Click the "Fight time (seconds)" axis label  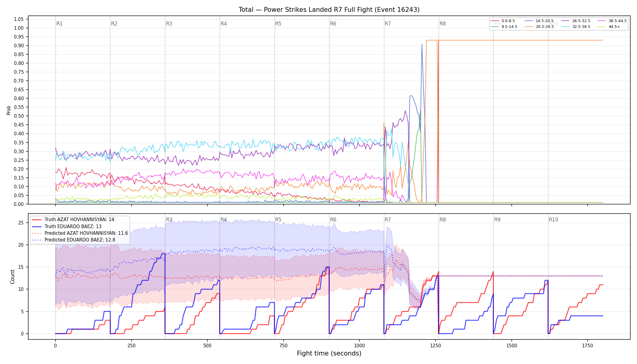click(x=329, y=353)
